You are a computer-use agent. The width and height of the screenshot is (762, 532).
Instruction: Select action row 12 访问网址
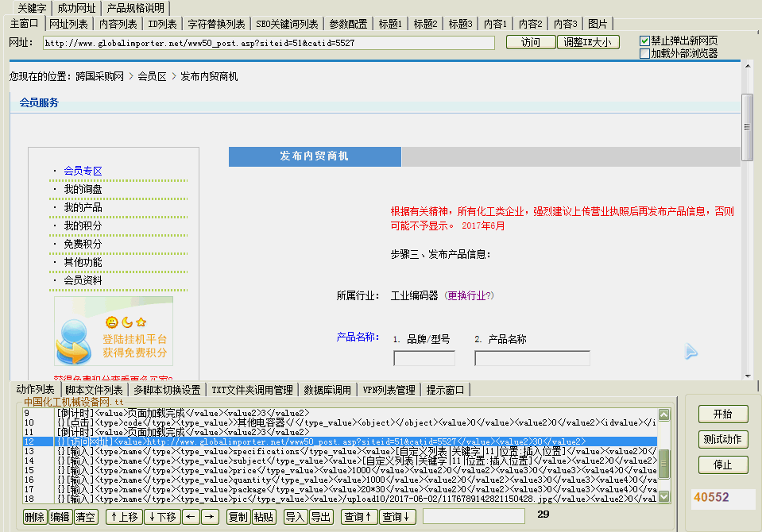pos(340,441)
